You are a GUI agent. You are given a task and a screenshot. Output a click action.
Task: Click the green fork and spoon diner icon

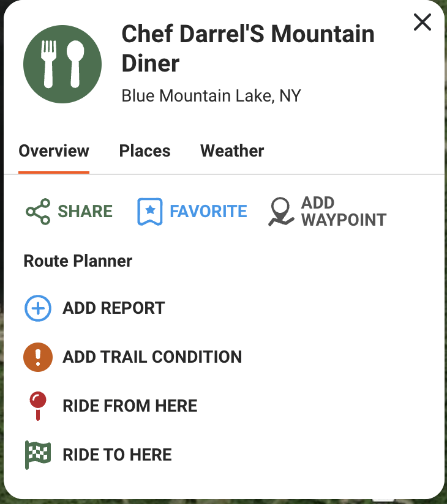61,64
